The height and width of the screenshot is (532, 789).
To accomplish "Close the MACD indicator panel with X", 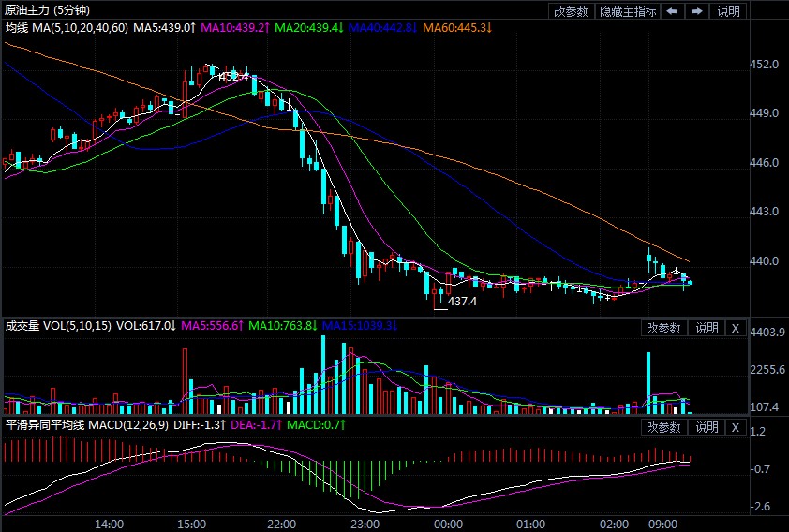I will tap(735, 427).
